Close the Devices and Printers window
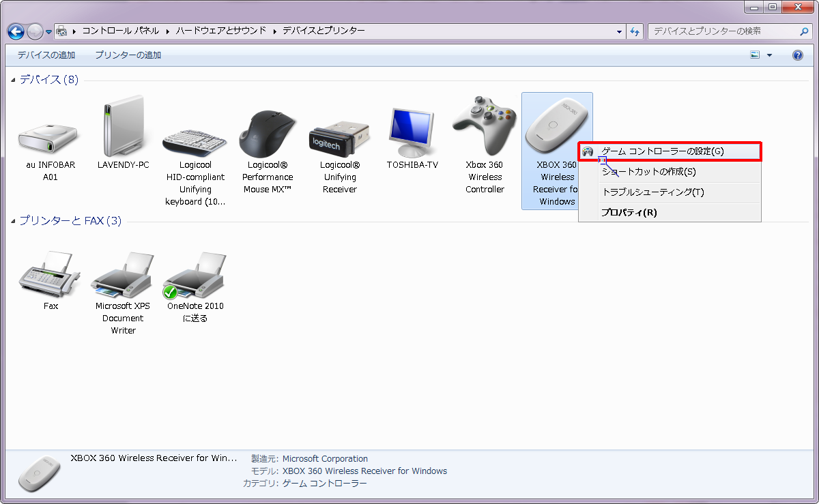 tap(797, 7)
